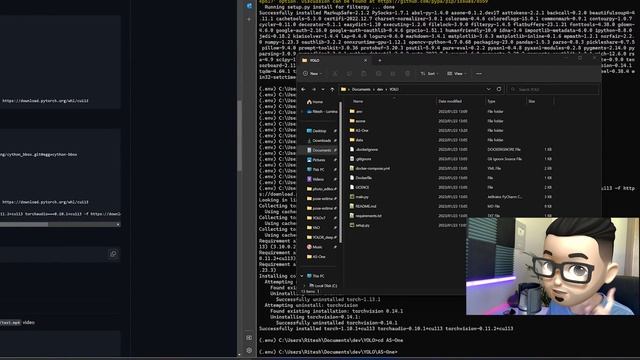This screenshot has width=640, height=360.
Task: Click the pin icon beside Downloads
Action: click(x=335, y=140)
